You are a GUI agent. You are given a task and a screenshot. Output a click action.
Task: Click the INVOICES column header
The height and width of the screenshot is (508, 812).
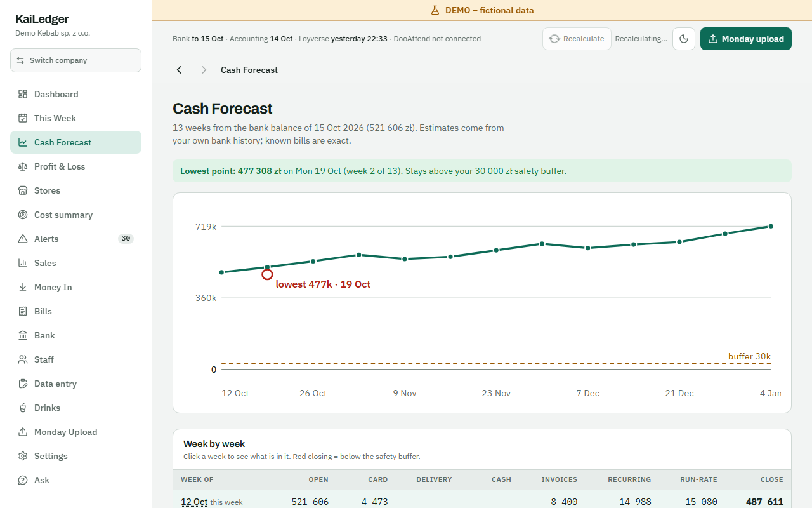[x=560, y=479]
